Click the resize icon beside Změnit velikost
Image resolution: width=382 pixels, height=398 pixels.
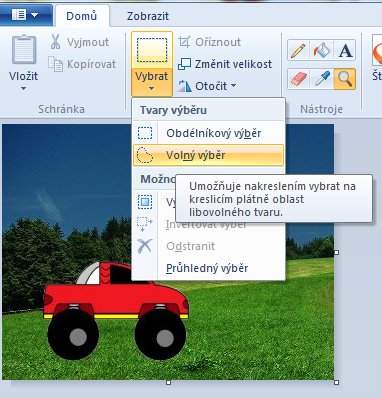pyautogui.click(x=184, y=64)
